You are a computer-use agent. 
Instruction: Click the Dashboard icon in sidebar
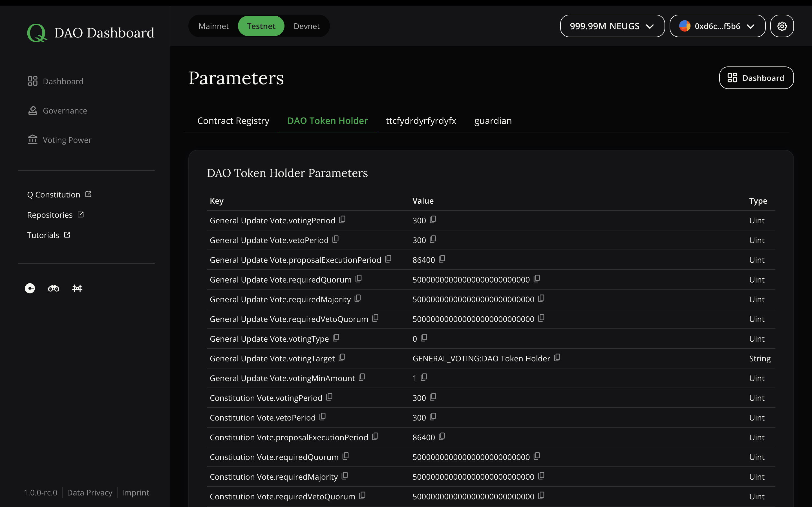click(x=33, y=81)
